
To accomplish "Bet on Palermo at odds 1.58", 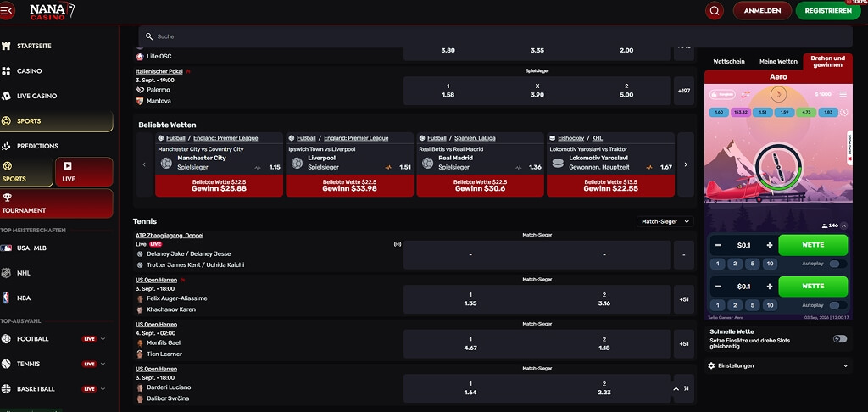I will 448,91.
